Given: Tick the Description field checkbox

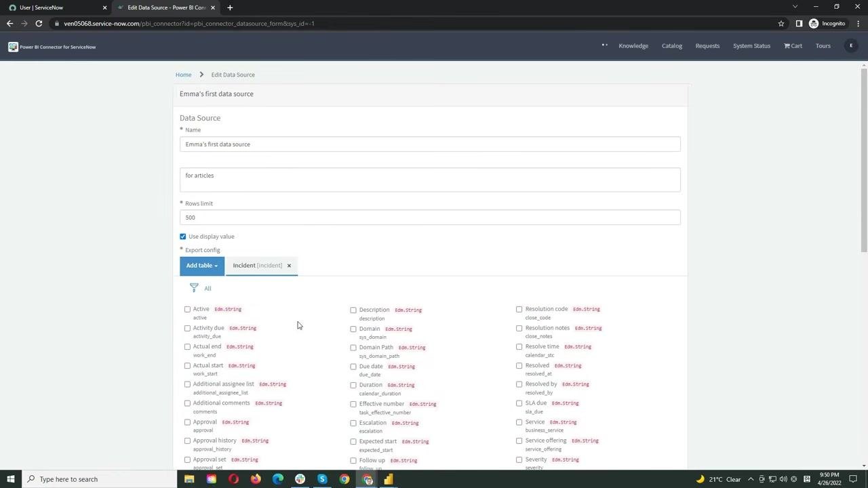Looking at the screenshot, I should click(353, 310).
